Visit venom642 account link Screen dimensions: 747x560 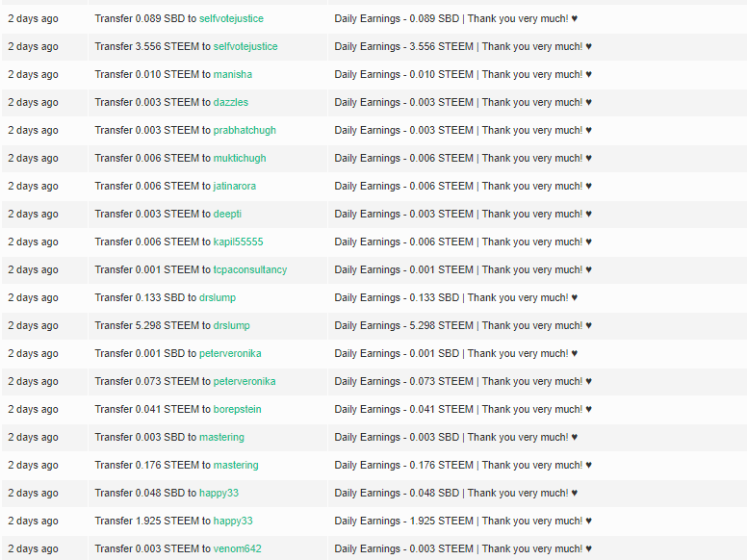pyautogui.click(x=237, y=549)
